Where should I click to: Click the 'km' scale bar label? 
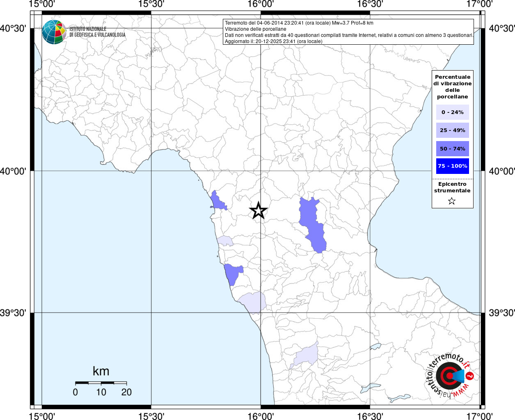click(x=101, y=371)
